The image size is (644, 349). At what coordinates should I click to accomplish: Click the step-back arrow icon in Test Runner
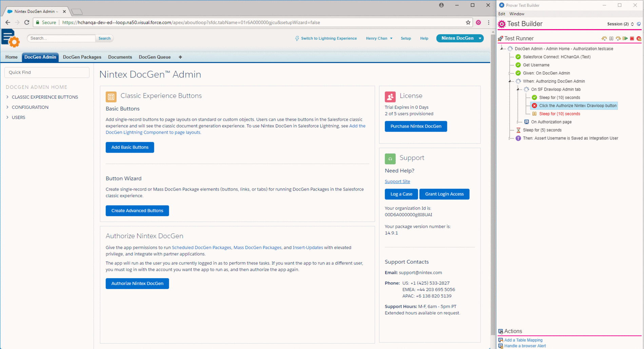604,39
